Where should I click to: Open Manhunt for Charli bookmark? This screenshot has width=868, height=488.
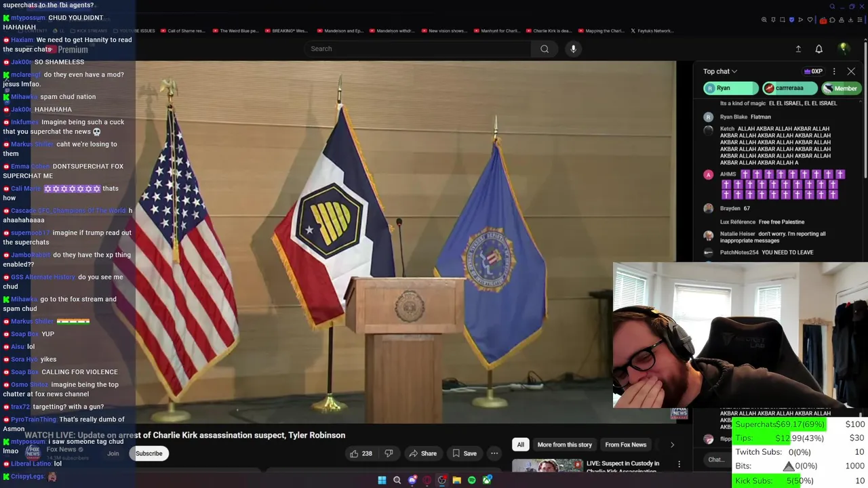pos(498,30)
